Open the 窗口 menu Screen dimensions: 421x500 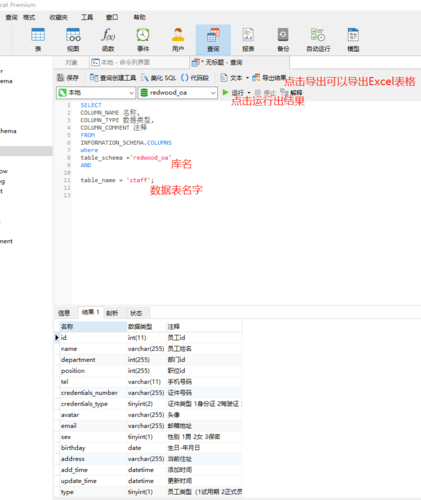(112, 17)
